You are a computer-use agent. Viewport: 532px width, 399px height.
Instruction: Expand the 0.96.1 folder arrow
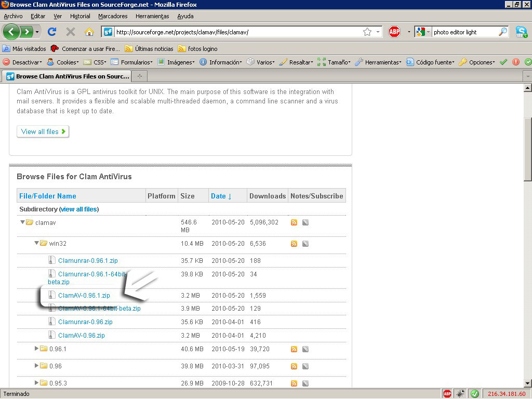pos(36,349)
